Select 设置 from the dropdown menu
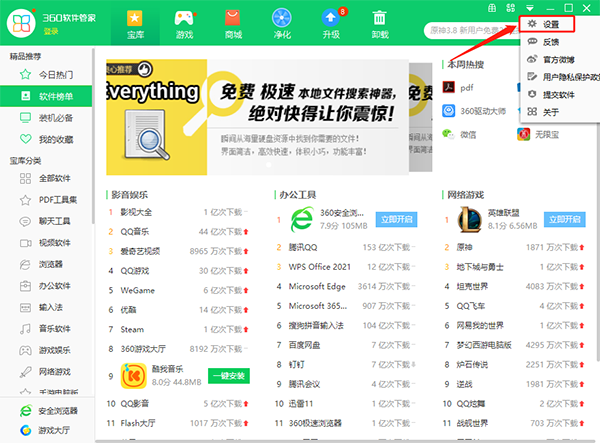The width and height of the screenshot is (600, 443). (550, 23)
